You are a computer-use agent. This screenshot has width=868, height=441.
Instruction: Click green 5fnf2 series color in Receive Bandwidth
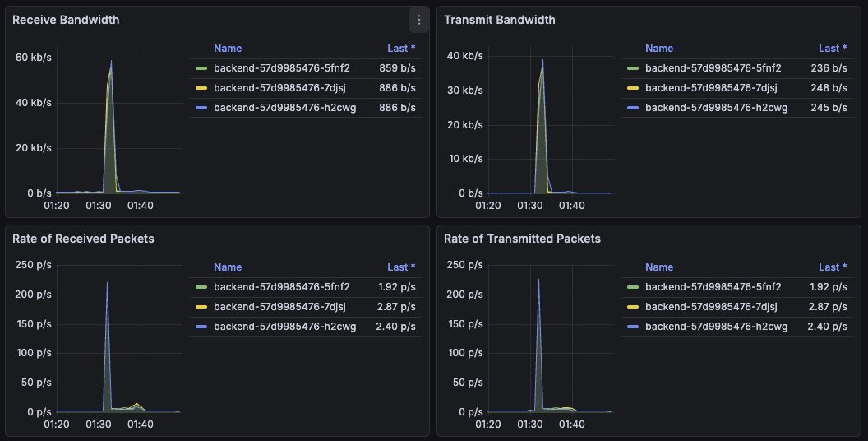201,68
